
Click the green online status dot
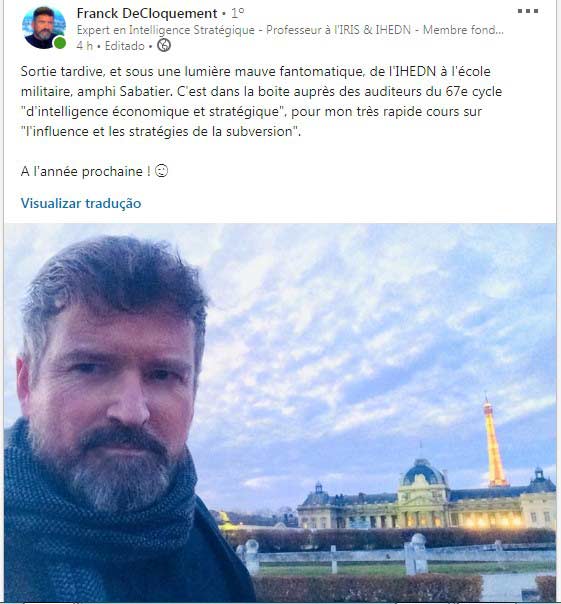coord(60,43)
